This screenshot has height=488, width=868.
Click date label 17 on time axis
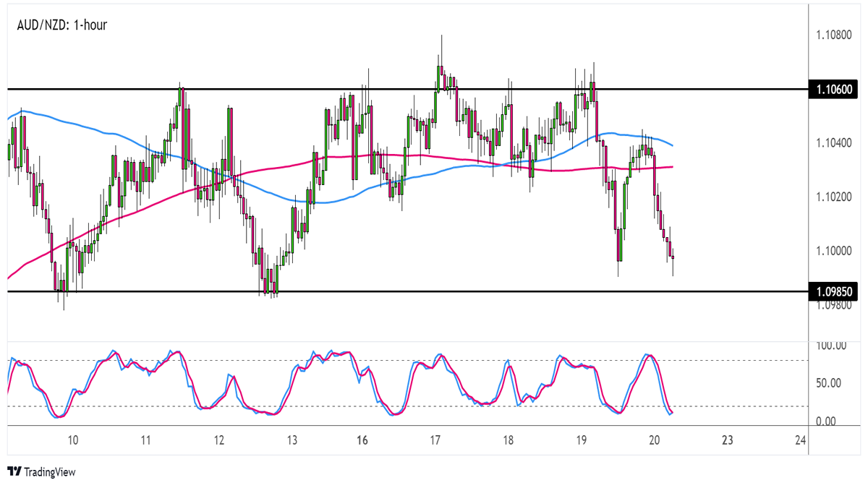click(x=435, y=440)
